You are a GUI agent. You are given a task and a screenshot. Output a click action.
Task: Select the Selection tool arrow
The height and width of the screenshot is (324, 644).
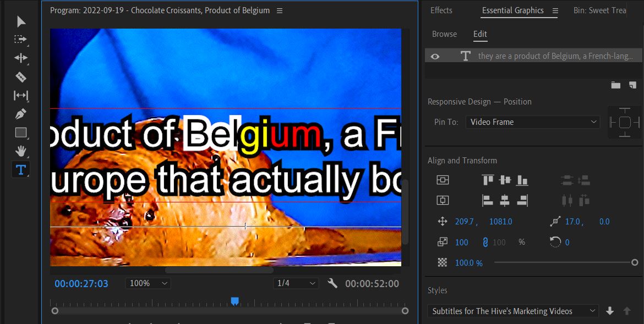(x=21, y=21)
